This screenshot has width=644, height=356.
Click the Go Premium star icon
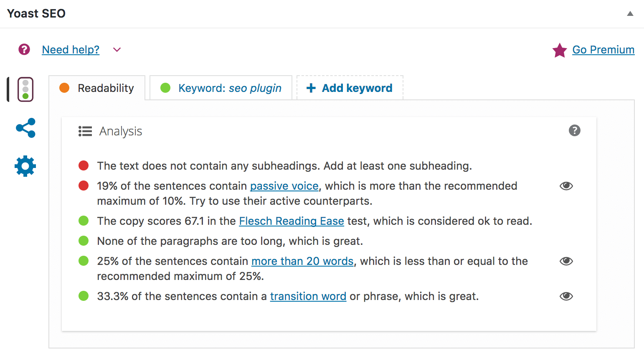point(560,50)
